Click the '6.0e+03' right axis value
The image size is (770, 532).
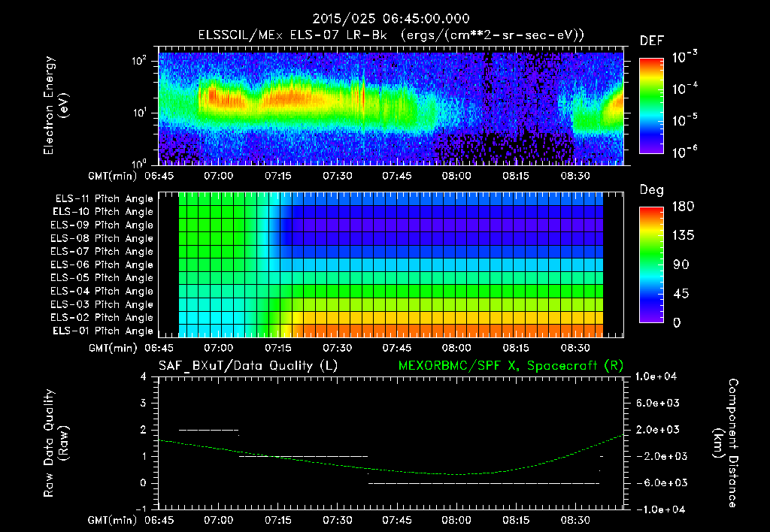click(657, 404)
